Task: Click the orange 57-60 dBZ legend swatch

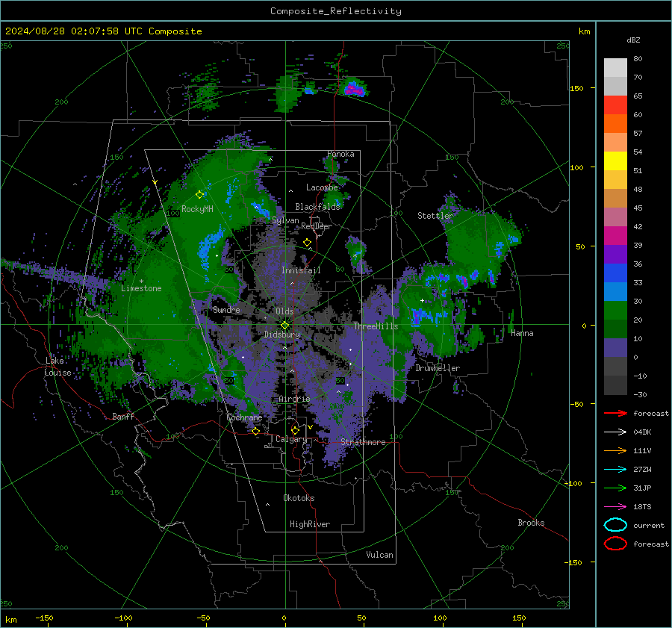Action: [615, 123]
